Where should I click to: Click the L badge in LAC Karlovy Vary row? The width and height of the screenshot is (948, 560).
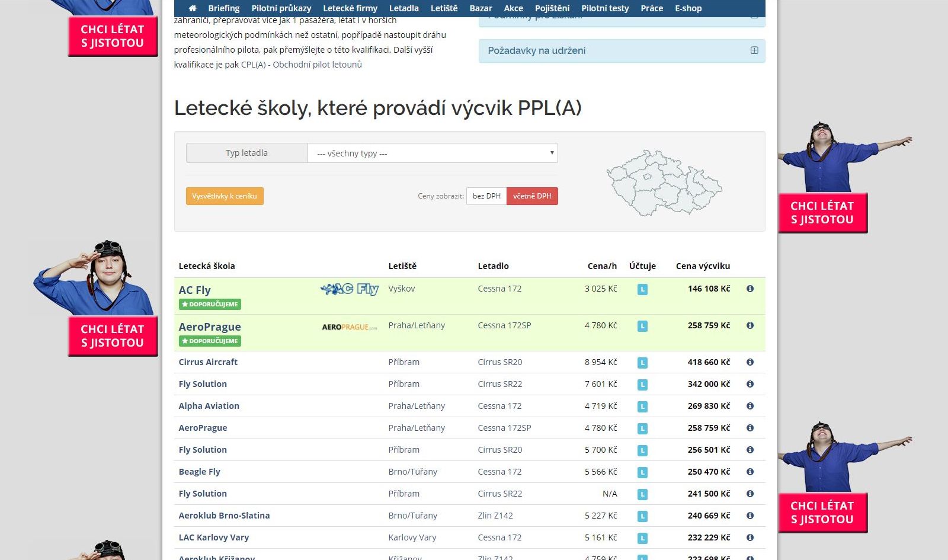(642, 538)
